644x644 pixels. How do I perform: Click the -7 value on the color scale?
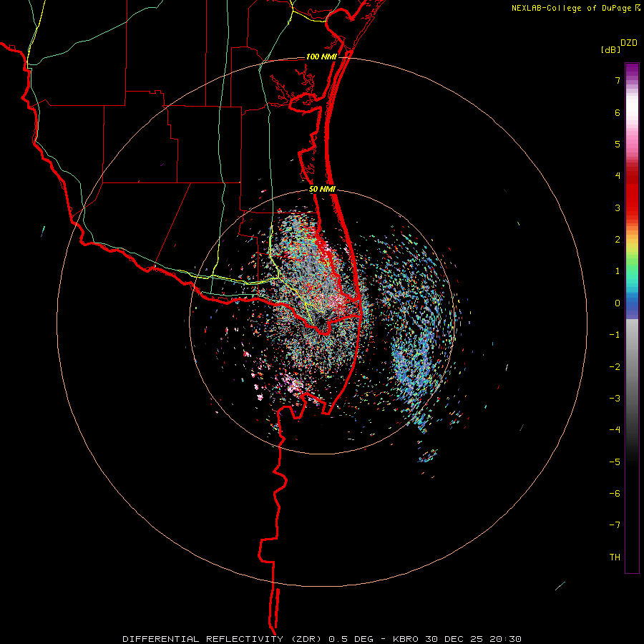pos(615,525)
